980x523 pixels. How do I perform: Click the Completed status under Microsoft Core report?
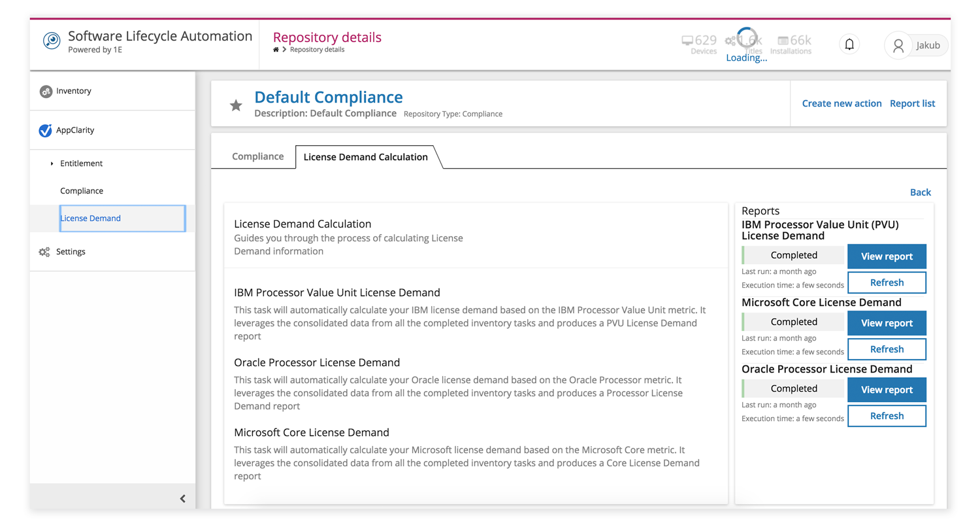[x=794, y=322]
